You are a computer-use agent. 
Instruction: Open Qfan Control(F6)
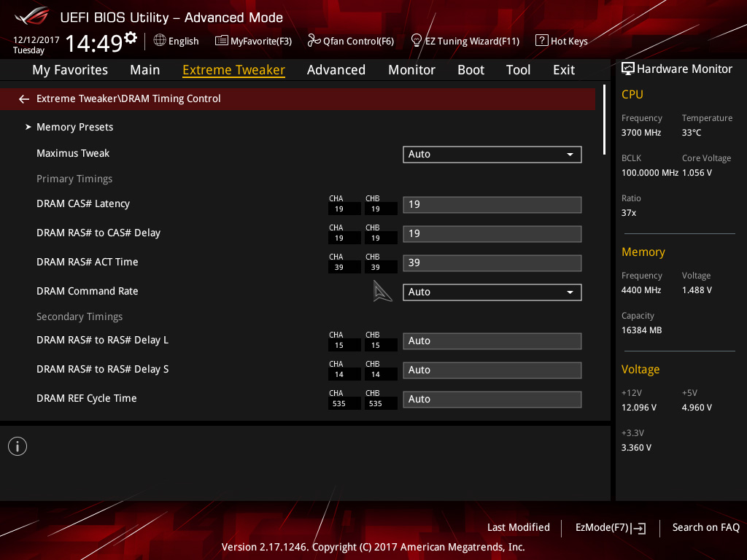click(x=358, y=41)
